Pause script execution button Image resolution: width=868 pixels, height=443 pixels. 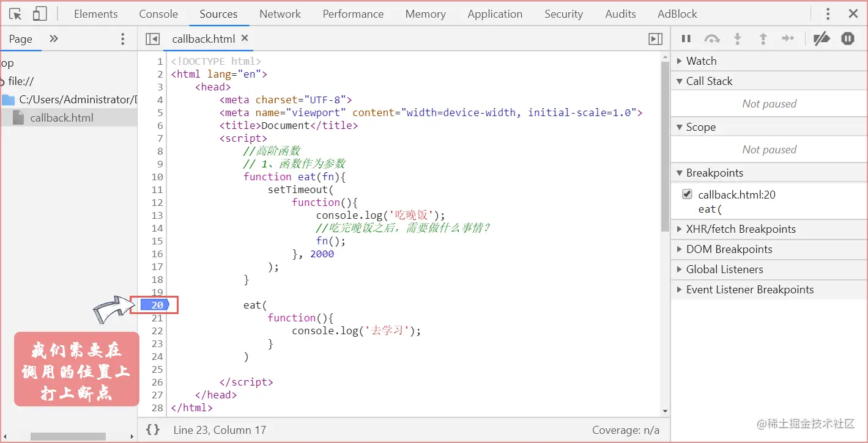click(686, 38)
